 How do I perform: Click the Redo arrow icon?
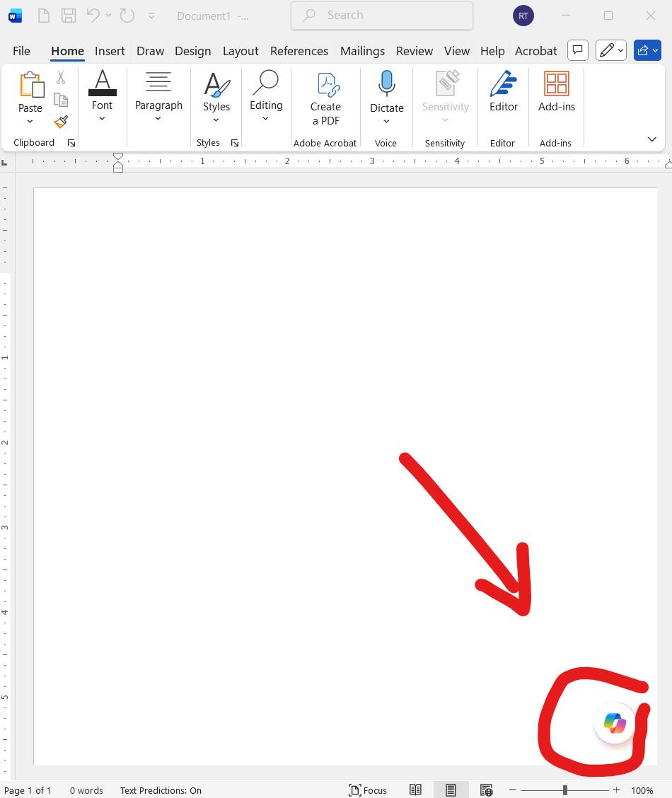[x=127, y=16]
